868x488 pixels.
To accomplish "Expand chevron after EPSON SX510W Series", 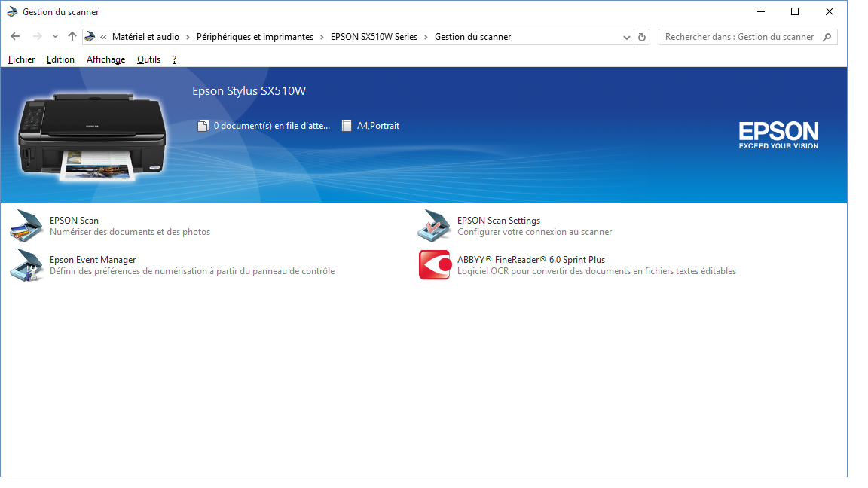I will 426,37.
